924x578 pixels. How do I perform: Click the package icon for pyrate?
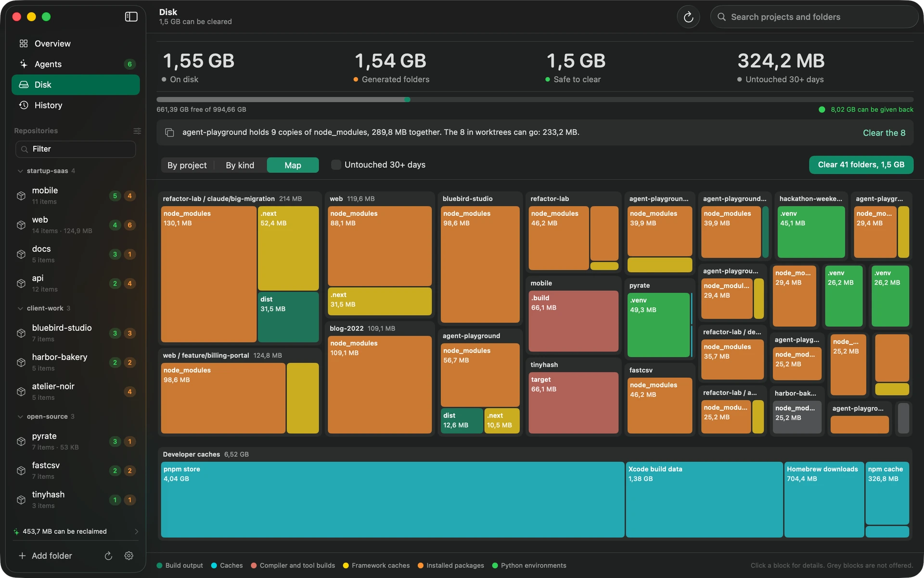point(21,441)
